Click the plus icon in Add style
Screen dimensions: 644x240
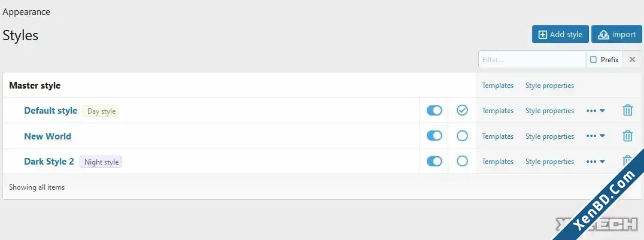click(x=543, y=35)
